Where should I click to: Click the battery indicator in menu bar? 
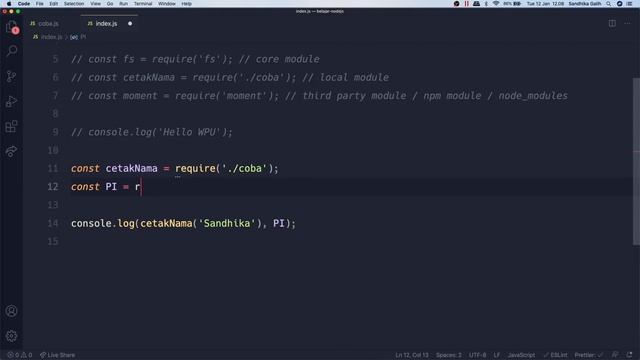pos(513,4)
